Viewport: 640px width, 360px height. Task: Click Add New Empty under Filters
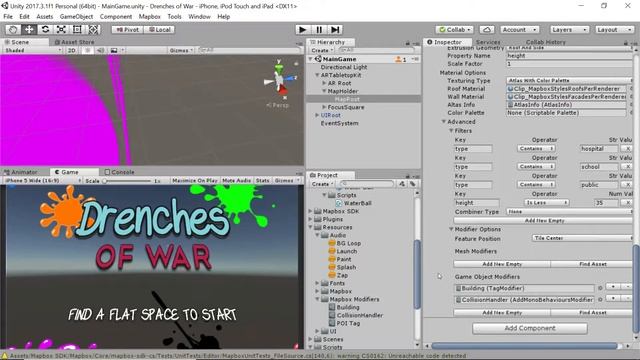point(544,220)
